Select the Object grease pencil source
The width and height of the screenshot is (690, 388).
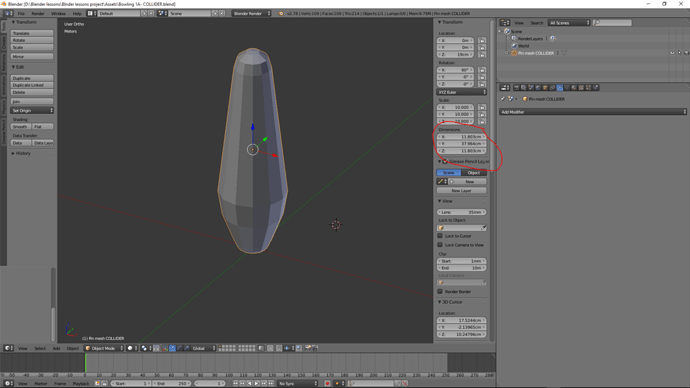tap(474, 172)
